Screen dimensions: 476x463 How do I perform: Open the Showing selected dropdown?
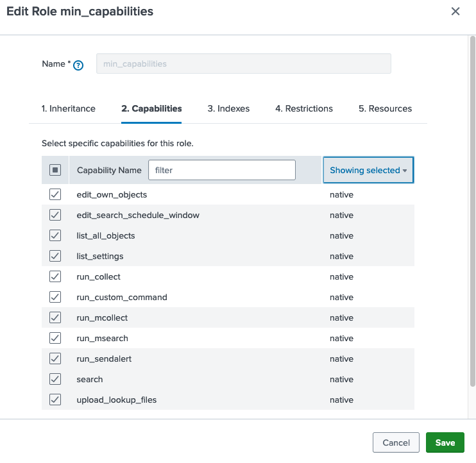368,170
